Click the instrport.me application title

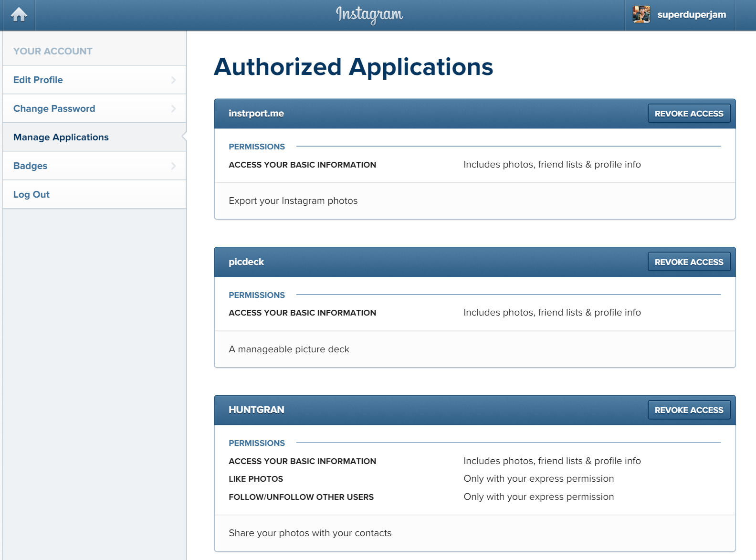click(x=256, y=114)
